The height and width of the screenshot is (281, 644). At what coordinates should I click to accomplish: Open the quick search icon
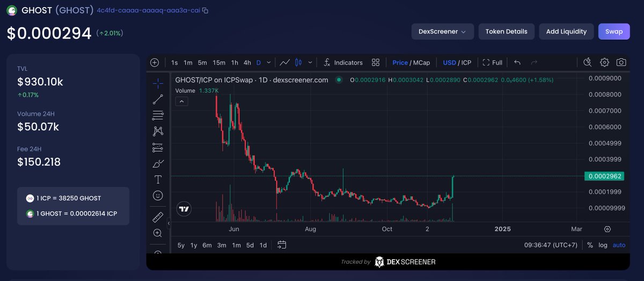587,63
